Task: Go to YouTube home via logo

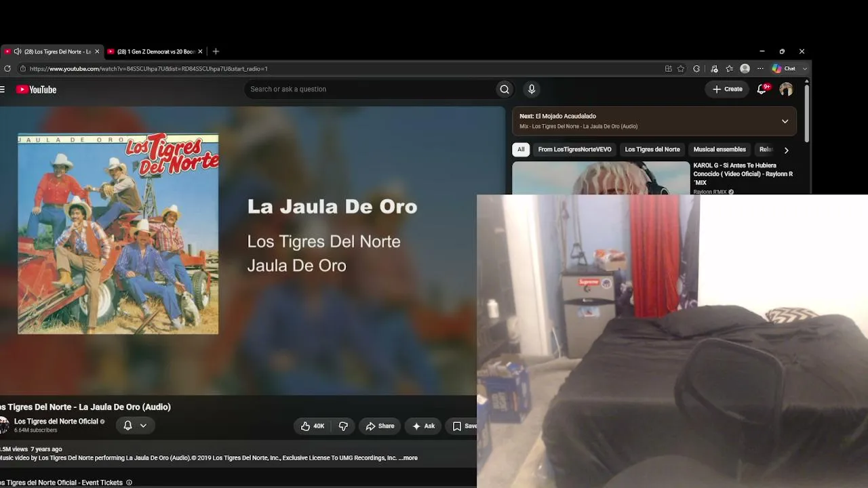Action: 37,89
